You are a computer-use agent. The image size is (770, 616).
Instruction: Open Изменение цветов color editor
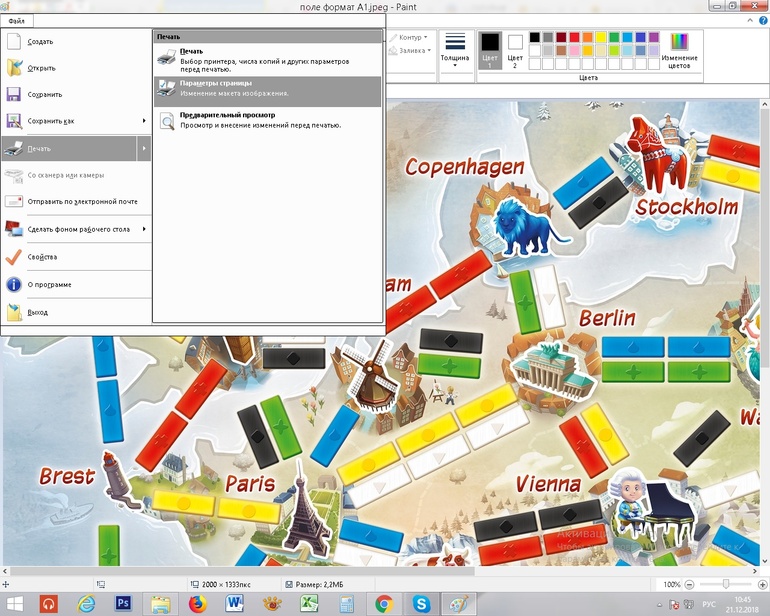tap(679, 48)
